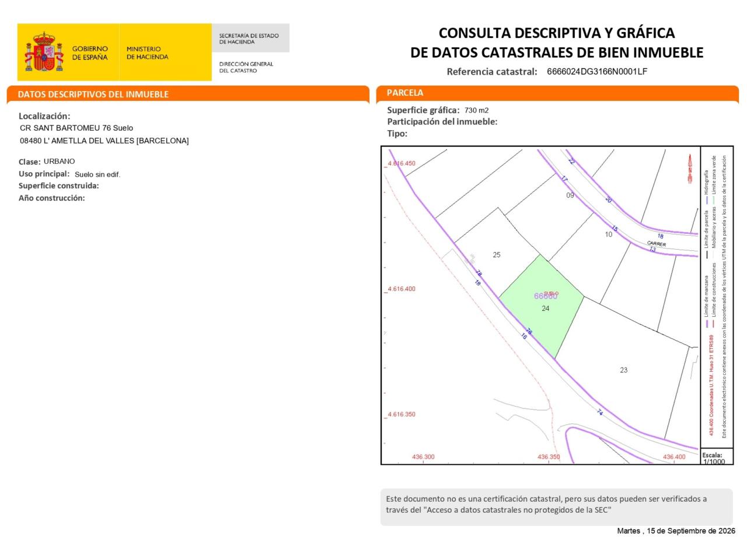Click the CR SANT BARTOMEU 76 address
Screen dimensions: 747x560
[76, 128]
